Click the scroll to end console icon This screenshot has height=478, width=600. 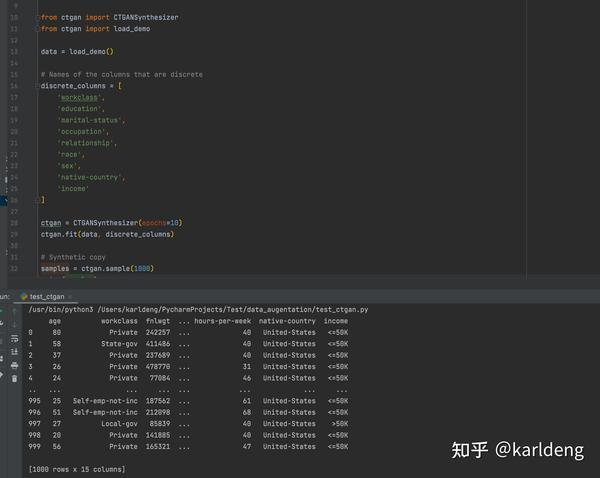(15, 352)
